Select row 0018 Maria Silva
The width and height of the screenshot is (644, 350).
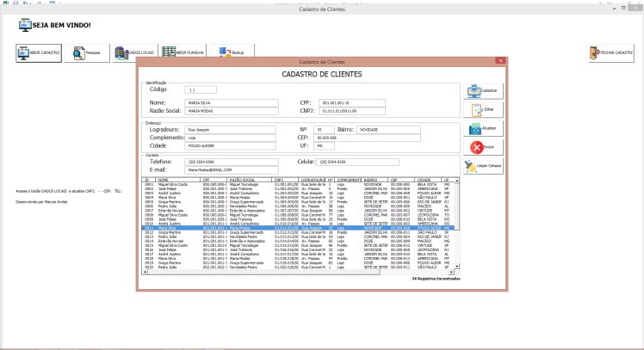point(298,259)
